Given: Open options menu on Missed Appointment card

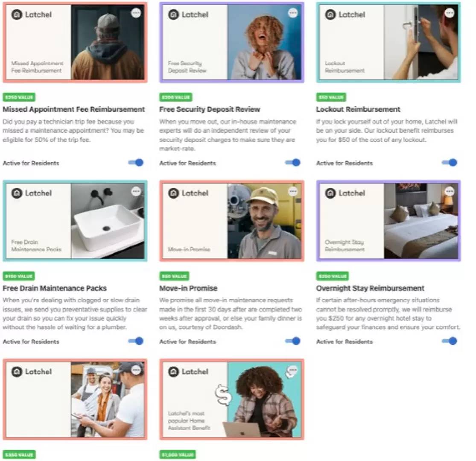Looking at the screenshot, I should [x=136, y=13].
